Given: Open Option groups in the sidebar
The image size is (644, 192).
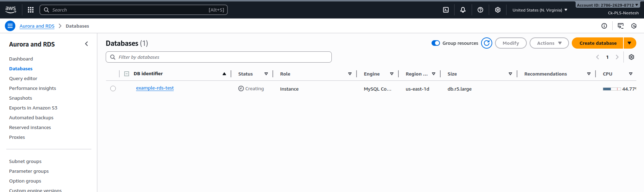Looking at the screenshot, I should [25, 181].
